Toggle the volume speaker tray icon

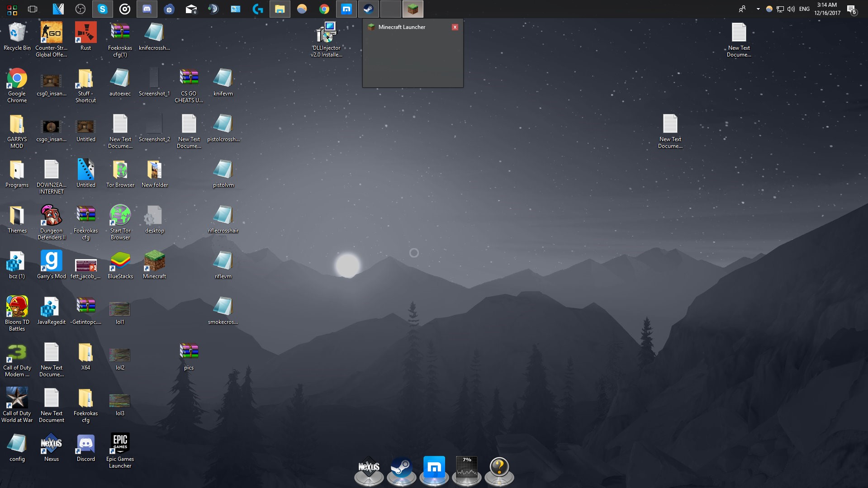(x=791, y=9)
